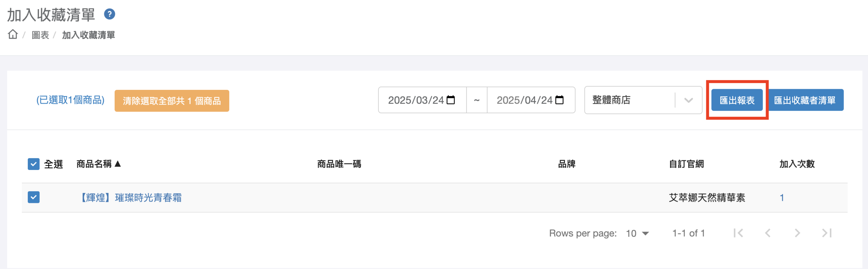Click 加入收藏清單 breadcrumb item
868x269 pixels.
(88, 35)
